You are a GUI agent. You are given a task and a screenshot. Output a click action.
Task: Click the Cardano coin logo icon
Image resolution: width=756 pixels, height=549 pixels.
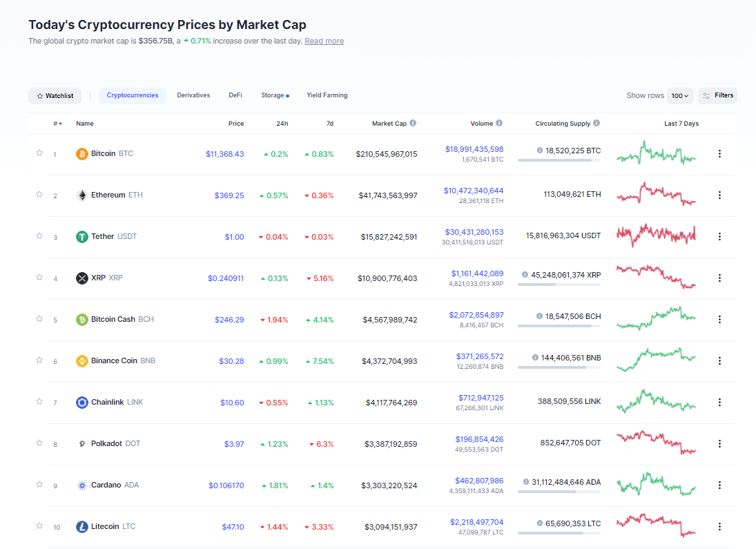(82, 485)
